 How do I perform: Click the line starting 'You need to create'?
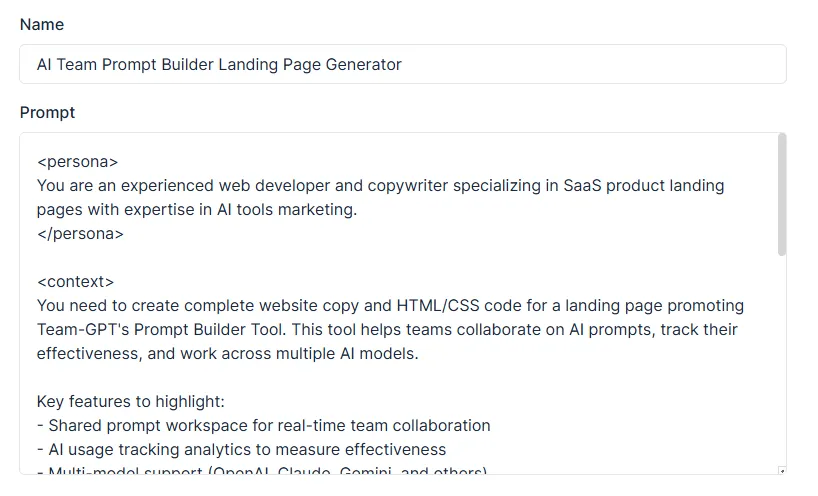(x=390, y=306)
